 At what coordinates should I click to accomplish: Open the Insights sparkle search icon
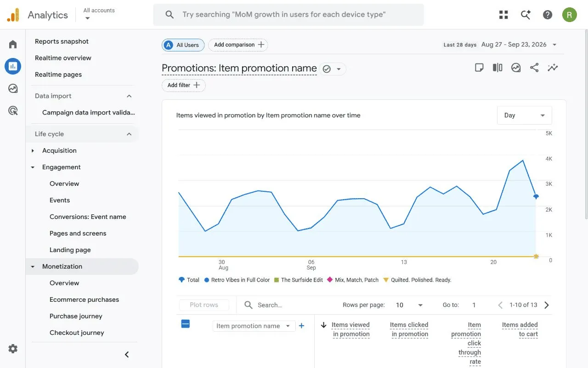click(526, 15)
